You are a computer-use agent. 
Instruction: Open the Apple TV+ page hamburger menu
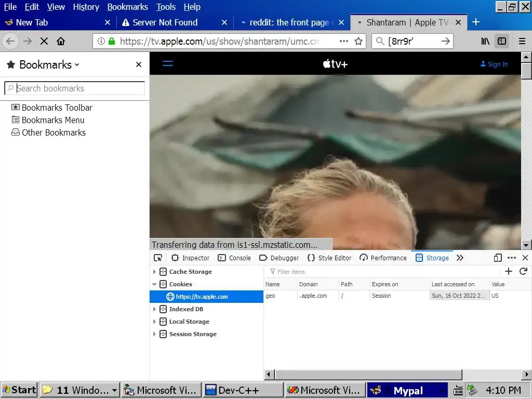168,63
